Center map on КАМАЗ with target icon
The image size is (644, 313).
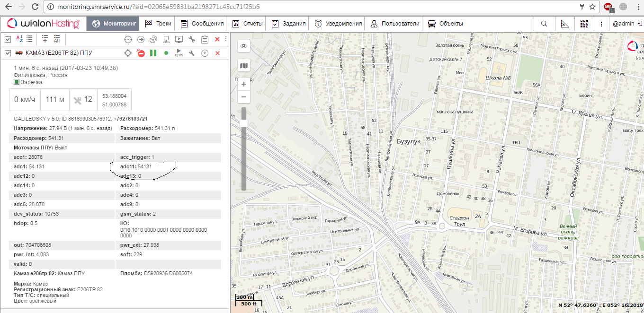(127, 53)
